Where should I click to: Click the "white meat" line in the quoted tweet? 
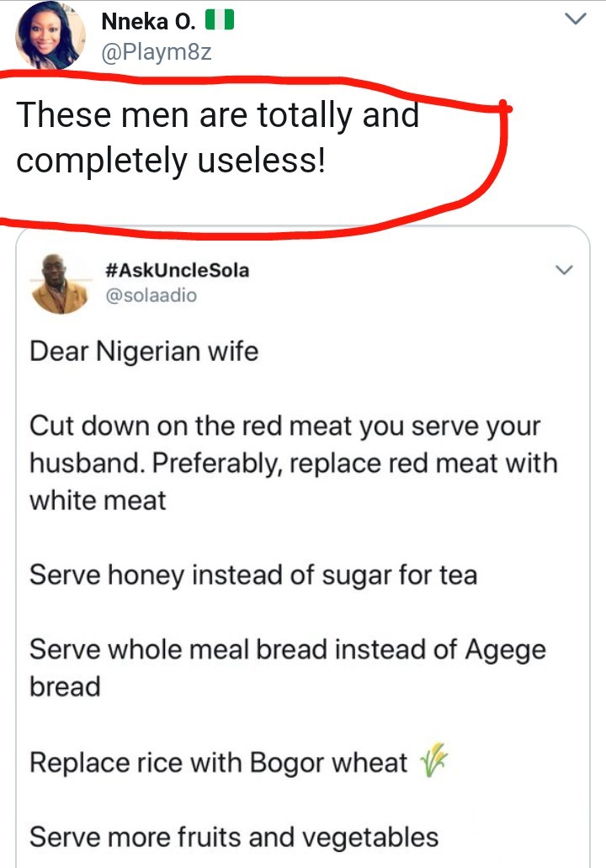coord(98,500)
